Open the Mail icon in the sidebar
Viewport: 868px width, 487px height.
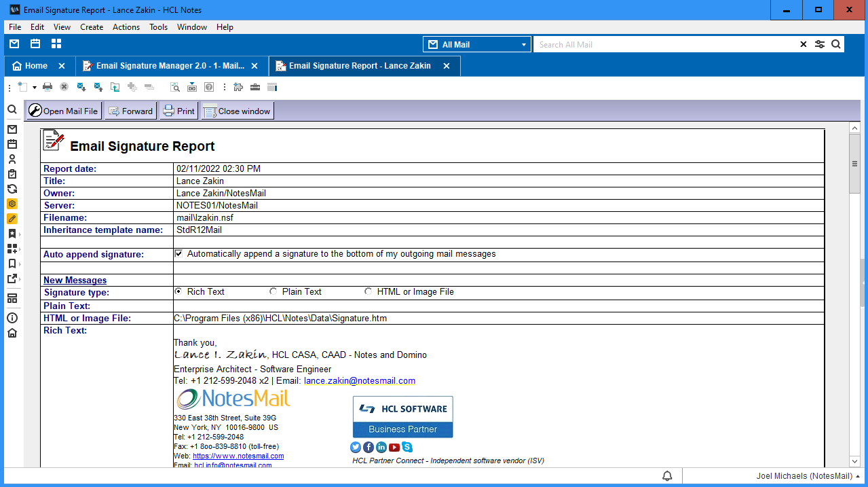pos(12,129)
